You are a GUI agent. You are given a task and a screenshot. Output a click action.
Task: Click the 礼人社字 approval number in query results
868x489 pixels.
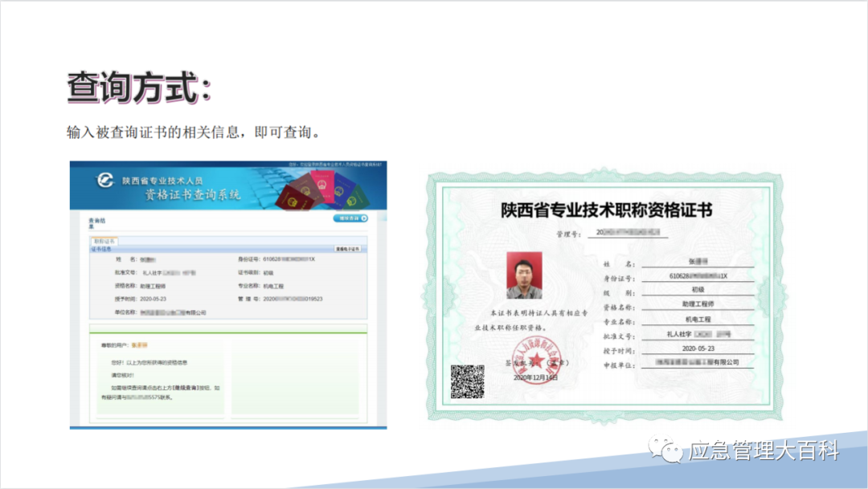tap(169, 273)
